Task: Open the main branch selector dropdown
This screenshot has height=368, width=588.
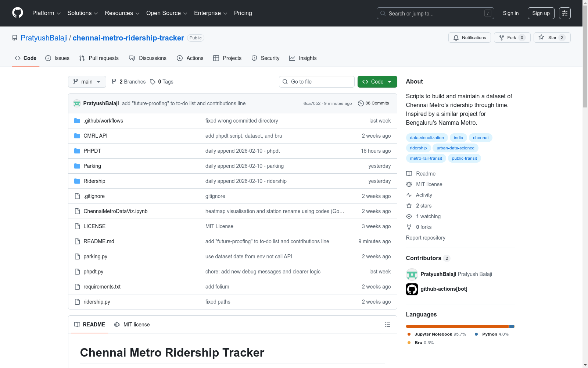Action: 87,82
